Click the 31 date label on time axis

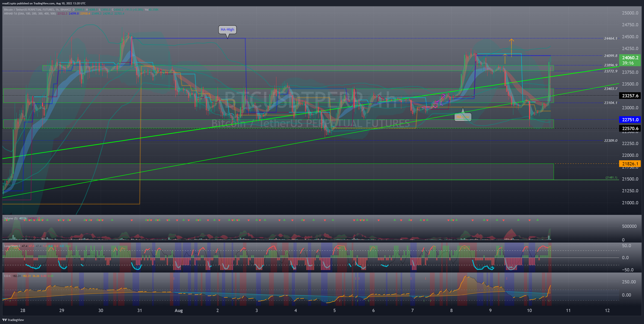(139, 310)
